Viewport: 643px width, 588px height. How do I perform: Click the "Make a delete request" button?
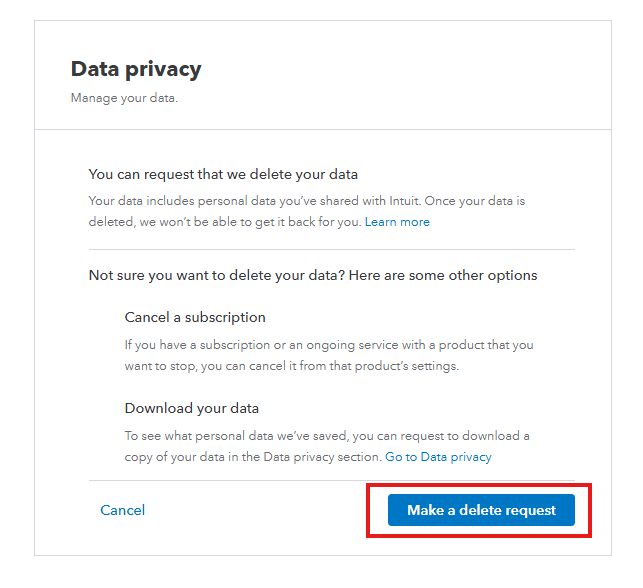(x=481, y=510)
